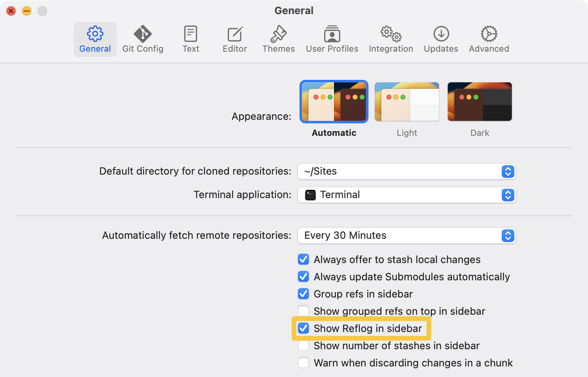The width and height of the screenshot is (588, 377).
Task: Enable Show grouped refs on top in sidebar
Action: (303, 311)
